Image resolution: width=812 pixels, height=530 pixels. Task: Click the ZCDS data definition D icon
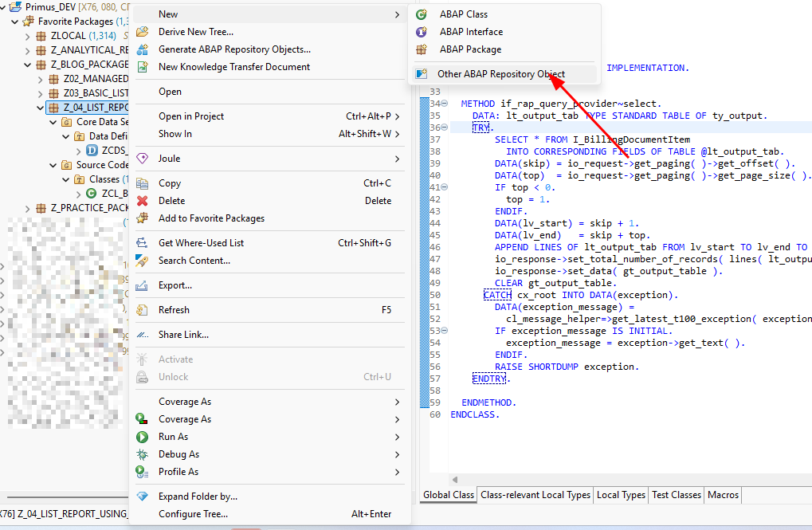coord(92,151)
